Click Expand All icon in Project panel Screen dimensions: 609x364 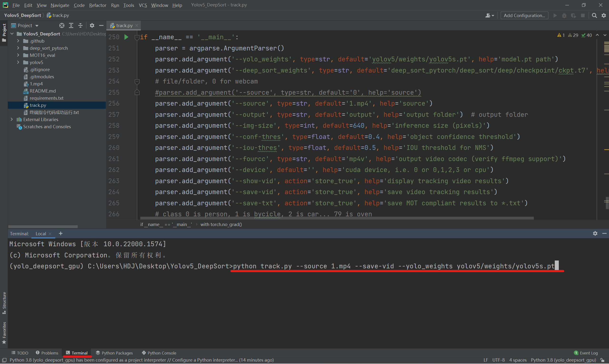71,25
